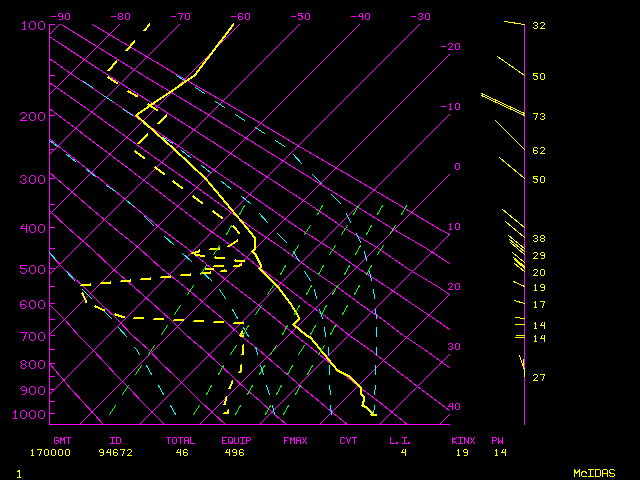Click the KINX value 19

click(463, 452)
